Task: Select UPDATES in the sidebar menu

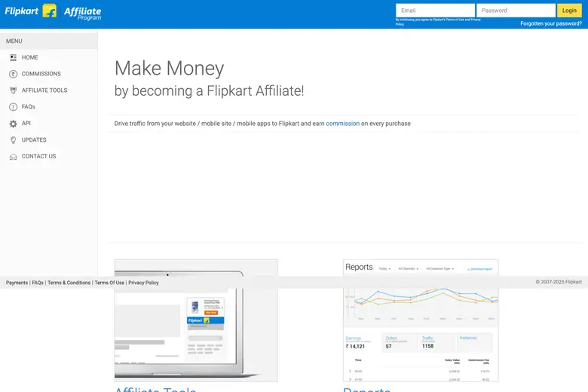Action: tap(34, 140)
